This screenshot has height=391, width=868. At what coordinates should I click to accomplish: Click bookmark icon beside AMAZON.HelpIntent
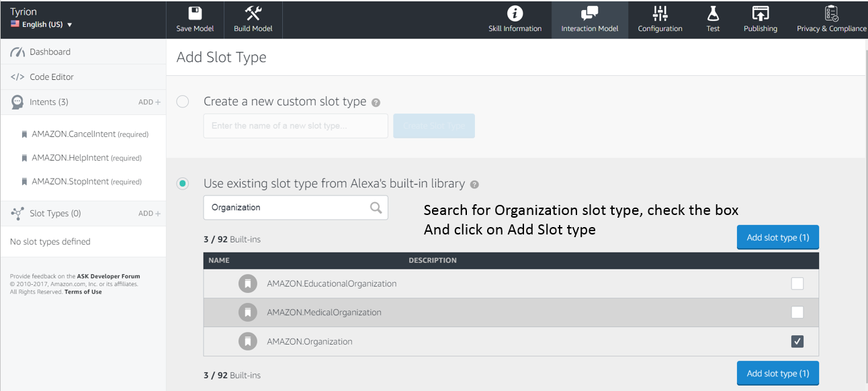pos(25,158)
